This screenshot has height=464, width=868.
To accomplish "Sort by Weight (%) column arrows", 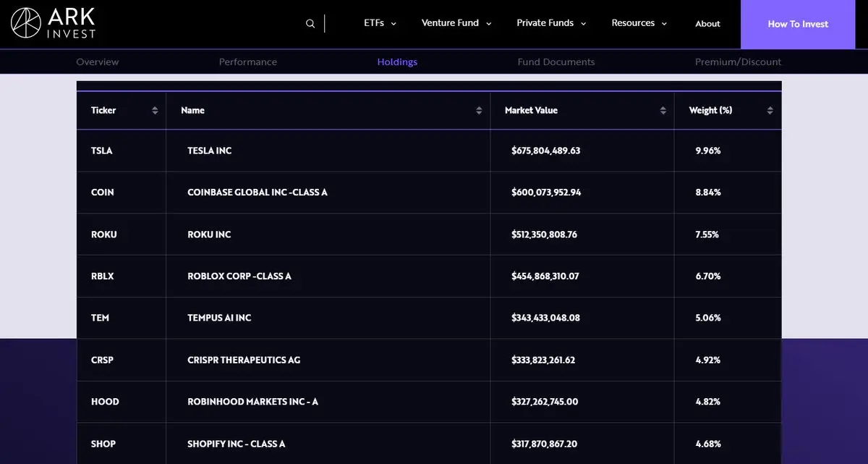I will click(770, 111).
